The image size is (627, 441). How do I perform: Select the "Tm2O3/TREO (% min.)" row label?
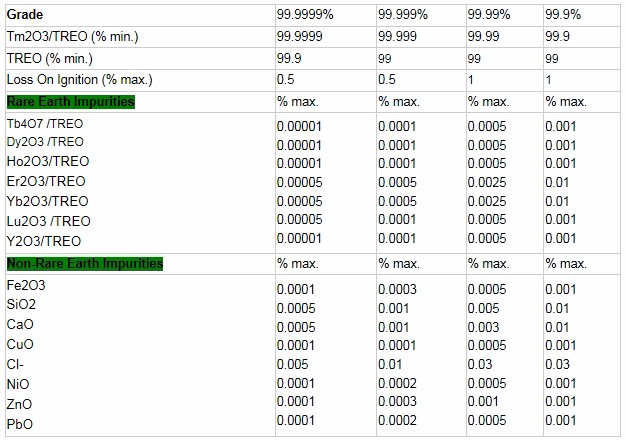tap(71, 37)
